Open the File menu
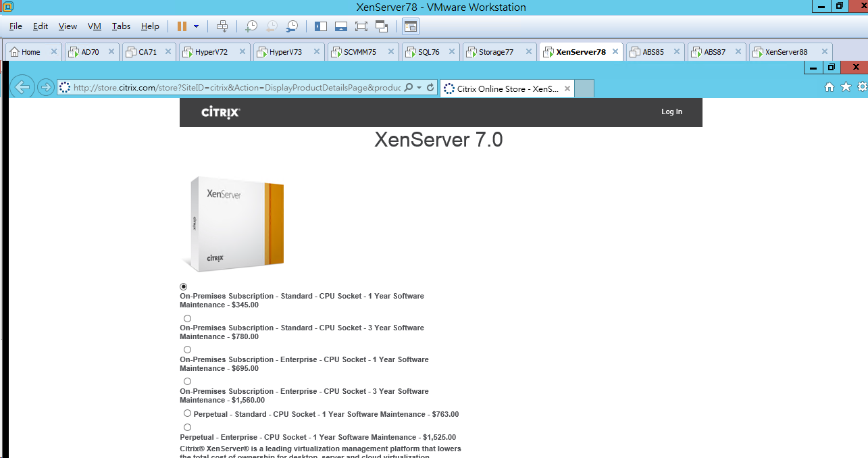Screen dimensions: 868x458 [16, 26]
